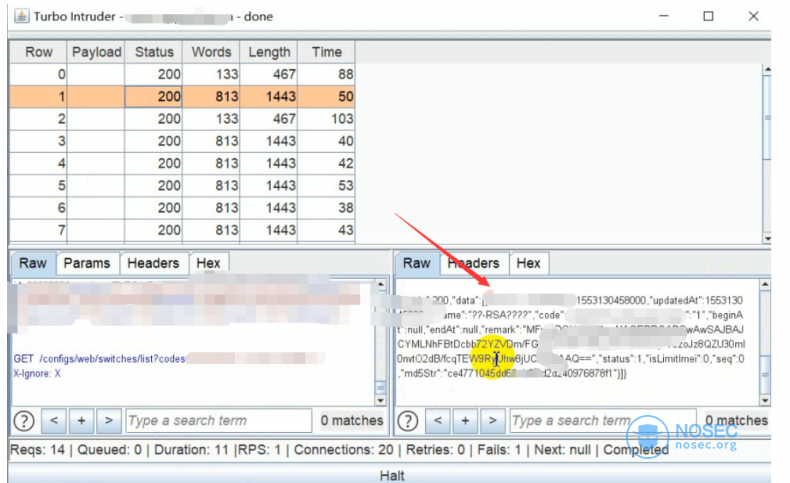Click scroll up arrow in request pane
The height and width of the screenshot is (483, 790).
point(381,285)
